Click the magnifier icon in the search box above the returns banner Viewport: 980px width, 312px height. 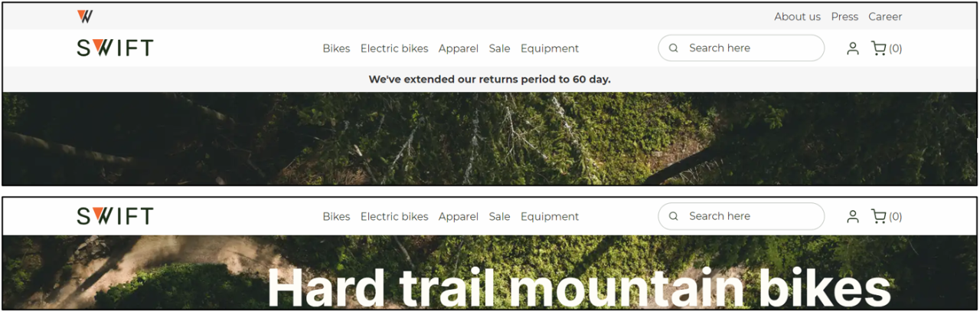pos(674,48)
